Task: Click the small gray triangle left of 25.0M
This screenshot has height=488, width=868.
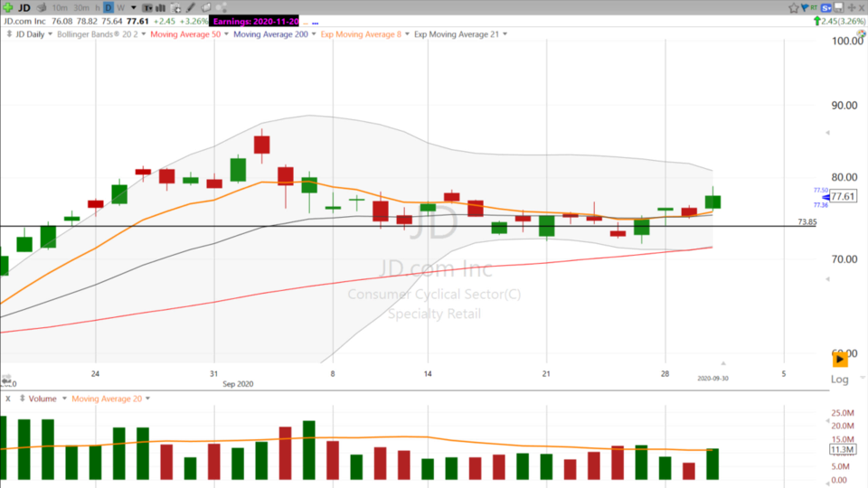Action: pos(827,421)
